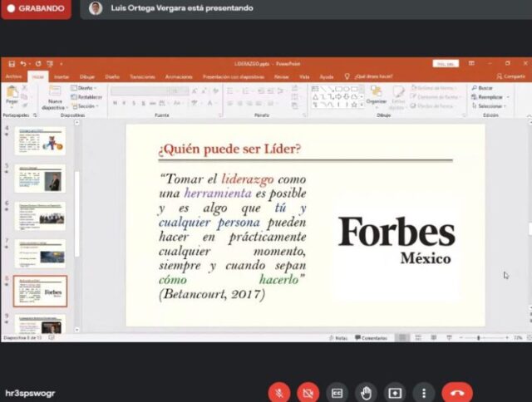Click the Compartir button
532x402 pixels.
(511, 76)
